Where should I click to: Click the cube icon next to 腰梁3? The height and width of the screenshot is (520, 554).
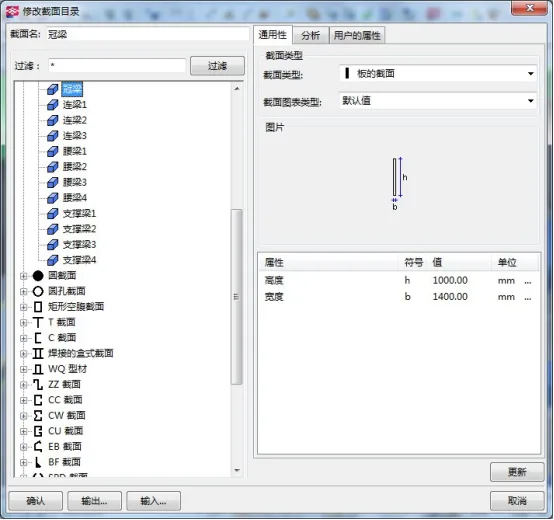coord(53,183)
